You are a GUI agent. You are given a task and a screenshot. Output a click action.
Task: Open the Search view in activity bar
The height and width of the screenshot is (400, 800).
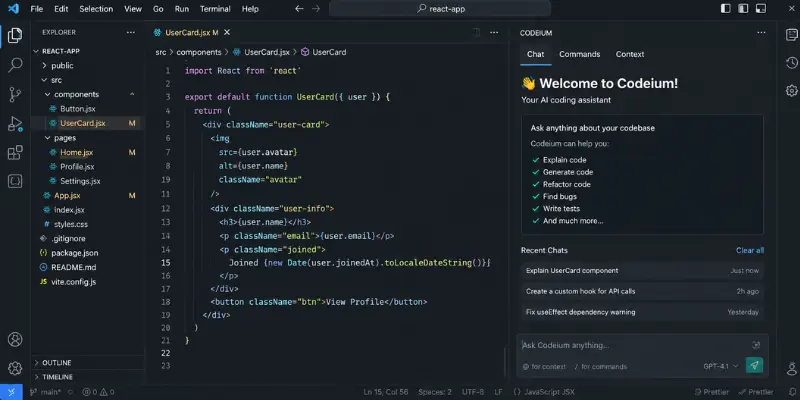15,65
